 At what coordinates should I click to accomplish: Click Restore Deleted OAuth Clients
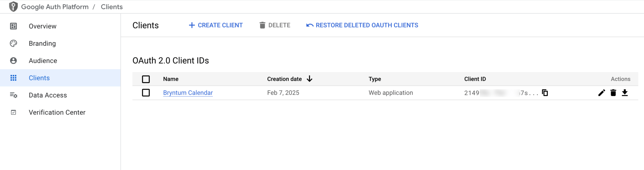pos(362,25)
